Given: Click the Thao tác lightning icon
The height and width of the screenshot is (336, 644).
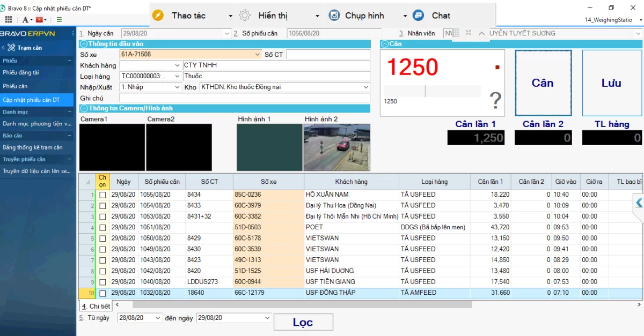Looking at the screenshot, I should [158, 16].
